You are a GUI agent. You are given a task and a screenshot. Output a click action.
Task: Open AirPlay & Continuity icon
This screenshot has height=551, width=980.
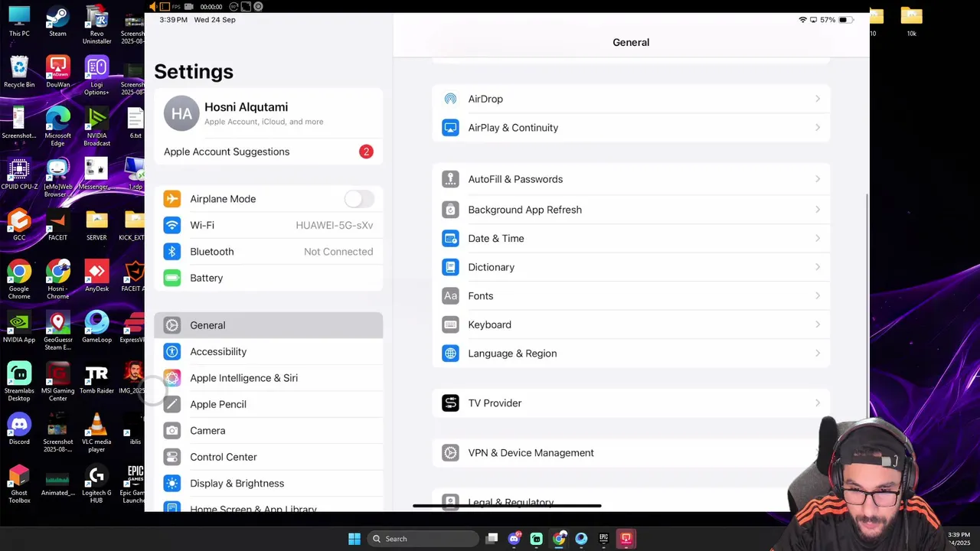[450, 128]
